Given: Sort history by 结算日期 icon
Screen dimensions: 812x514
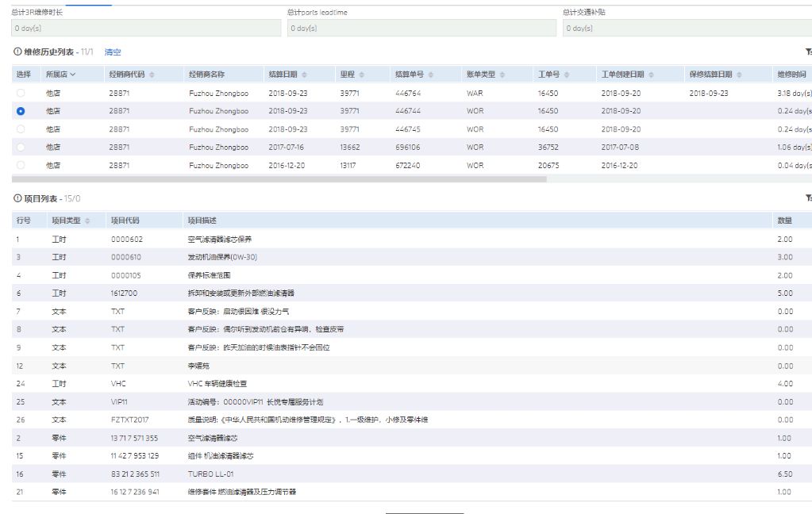Looking at the screenshot, I should click(304, 75).
